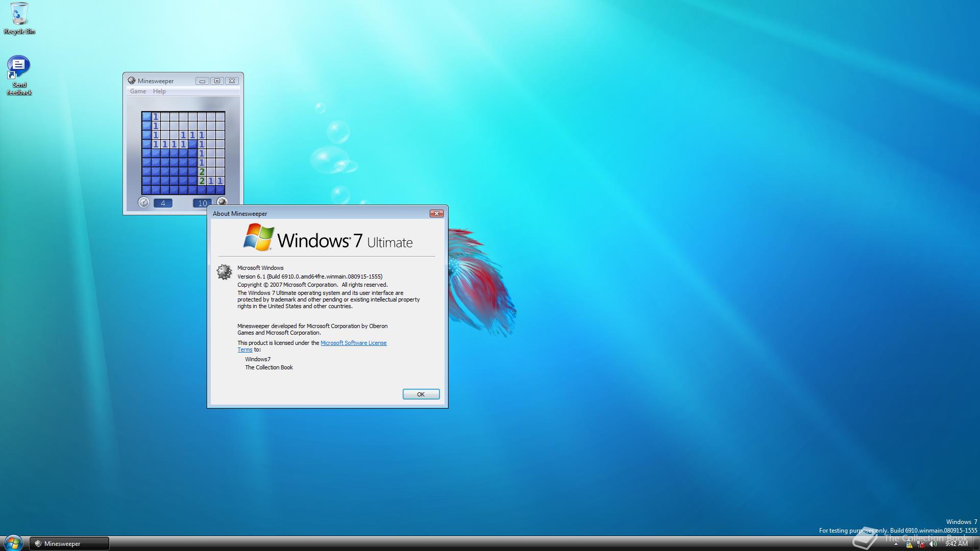Close the About Minesweeper dialog
Viewport: 980px width, 551px height.
pyautogui.click(x=436, y=213)
